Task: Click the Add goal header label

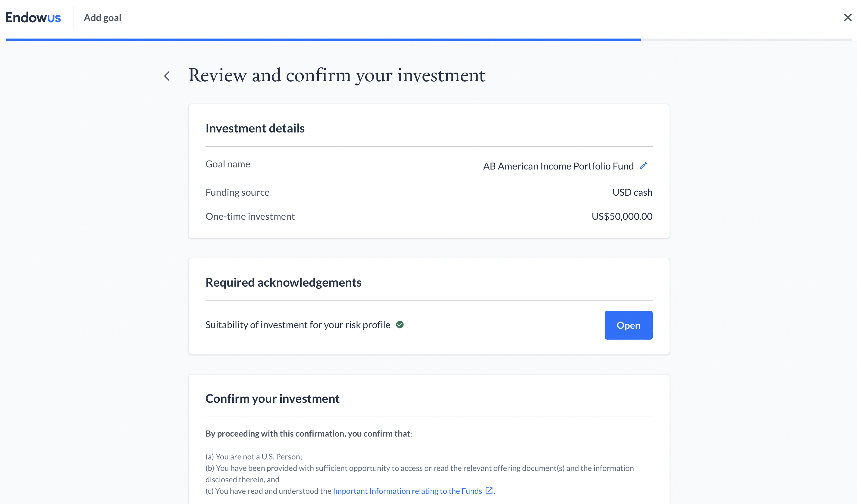Action: coord(102,18)
